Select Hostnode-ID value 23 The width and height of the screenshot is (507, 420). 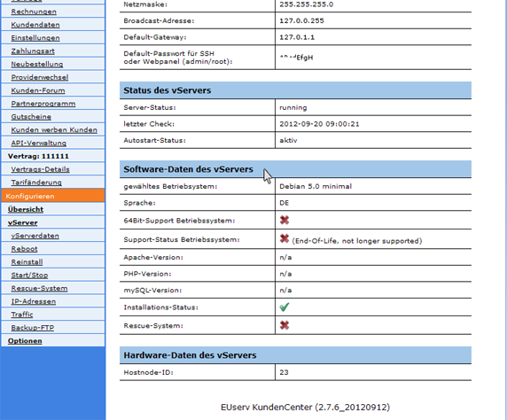pyautogui.click(x=284, y=372)
